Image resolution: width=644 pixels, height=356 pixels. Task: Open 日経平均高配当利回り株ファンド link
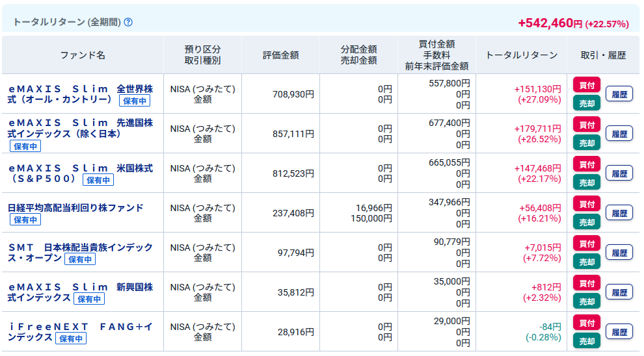75,207
